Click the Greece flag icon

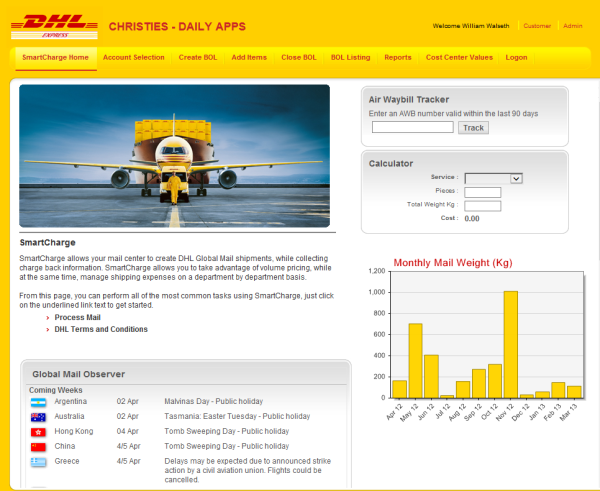click(39, 461)
